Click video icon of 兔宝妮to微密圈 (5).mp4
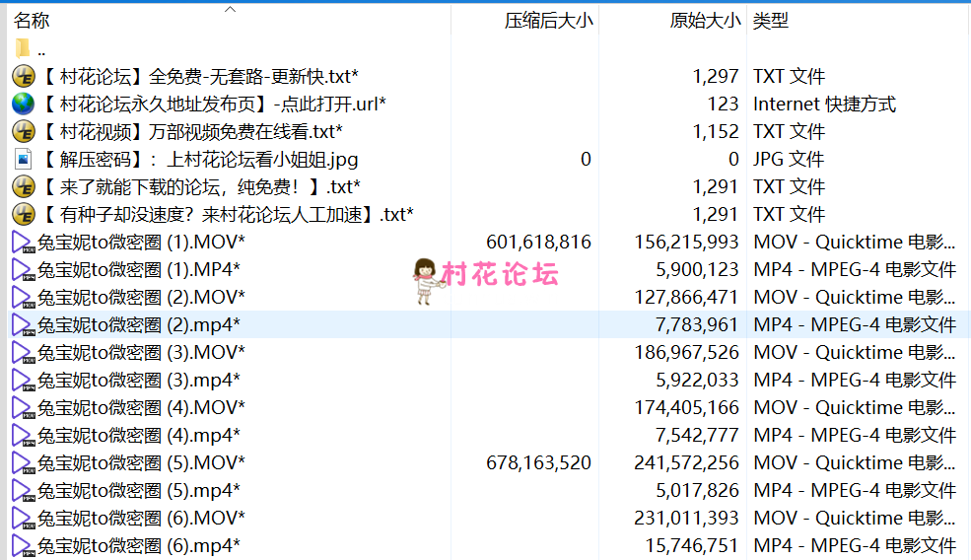Viewport: 971px width, 560px height. [x=23, y=490]
